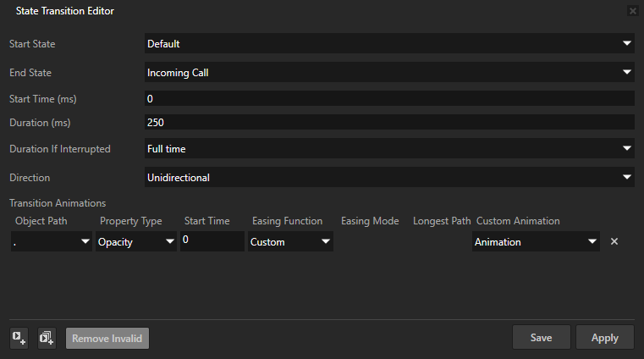The height and width of the screenshot is (359, 644).
Task: Click the animation row Start Time field
Action: coord(212,241)
